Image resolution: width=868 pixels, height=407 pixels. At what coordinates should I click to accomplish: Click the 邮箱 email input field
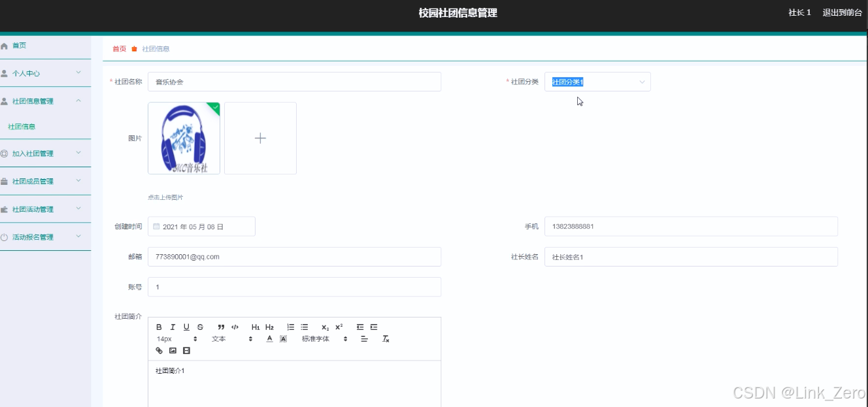pyautogui.click(x=294, y=257)
